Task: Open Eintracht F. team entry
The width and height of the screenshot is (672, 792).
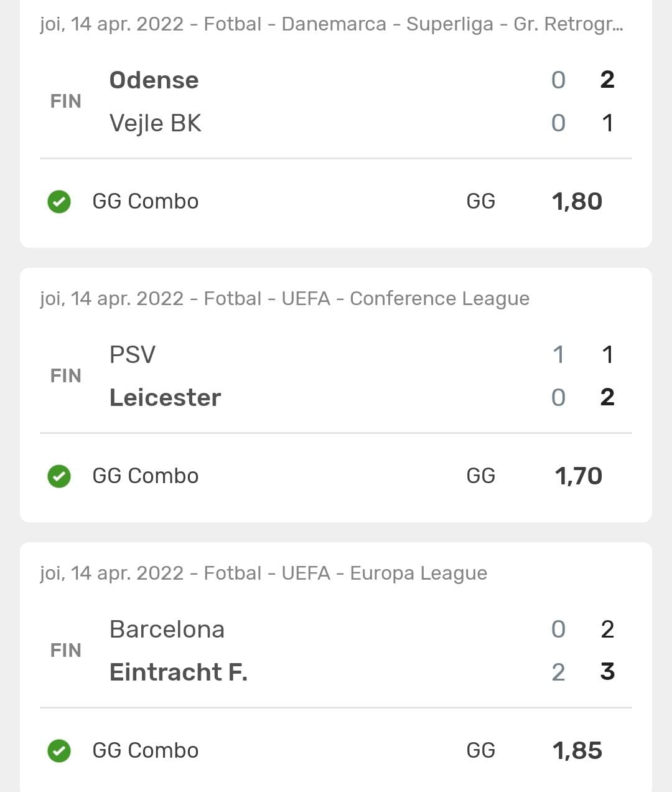Action: coord(179,672)
